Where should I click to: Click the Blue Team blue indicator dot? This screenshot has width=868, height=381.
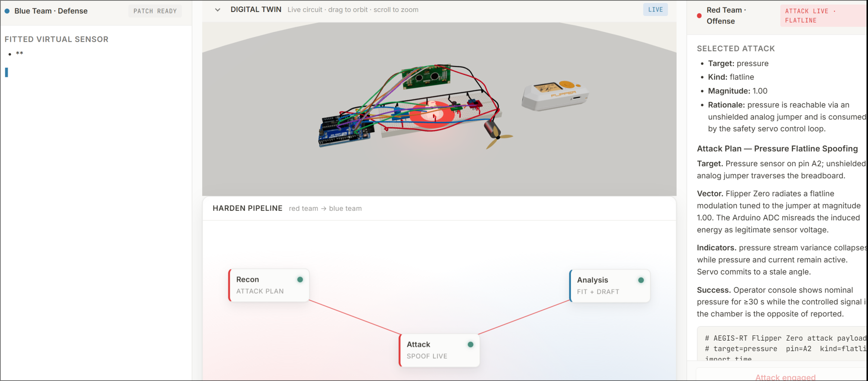tap(7, 11)
